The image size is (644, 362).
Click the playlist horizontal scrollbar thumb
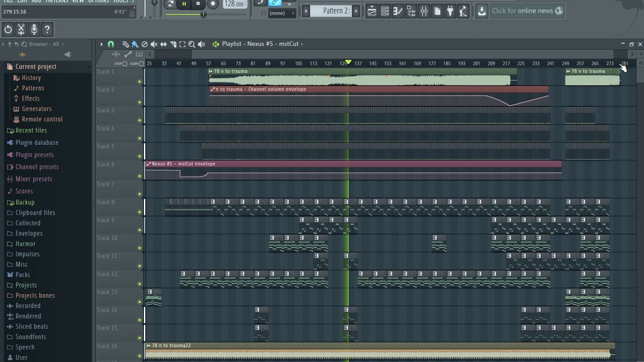tap(402, 54)
